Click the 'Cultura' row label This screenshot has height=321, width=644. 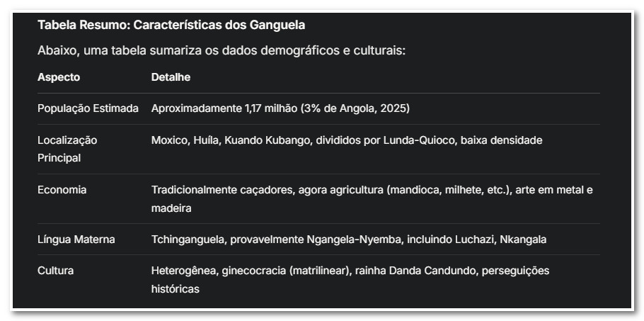[55, 271]
